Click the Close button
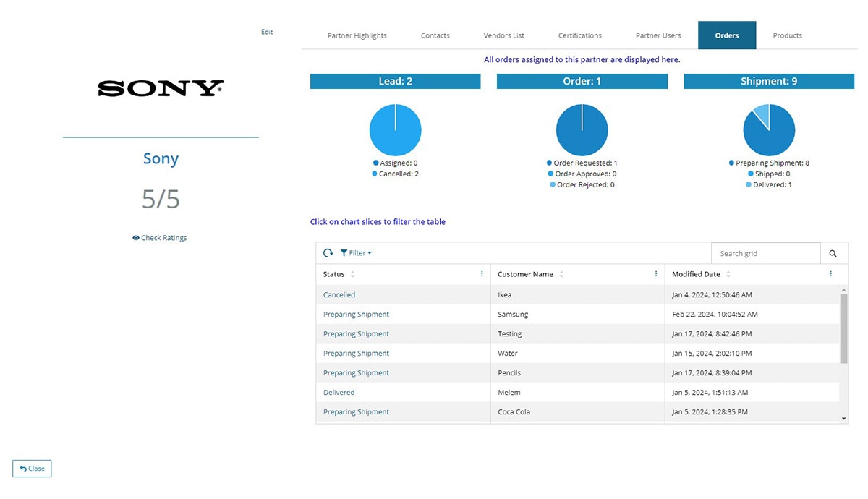This screenshot has width=868, height=499. (x=32, y=469)
